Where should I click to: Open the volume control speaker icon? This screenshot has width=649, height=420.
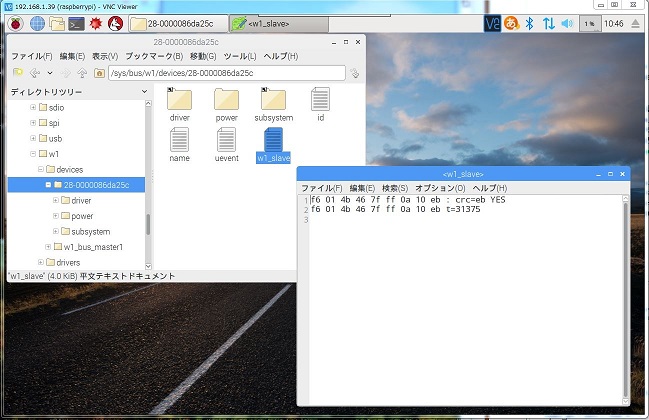point(568,23)
